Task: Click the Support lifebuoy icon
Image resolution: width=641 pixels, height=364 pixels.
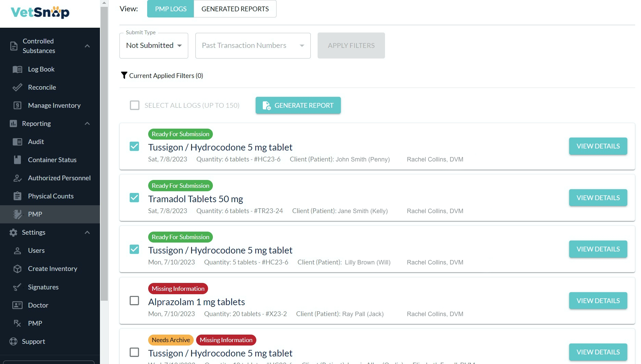Action: point(13,341)
